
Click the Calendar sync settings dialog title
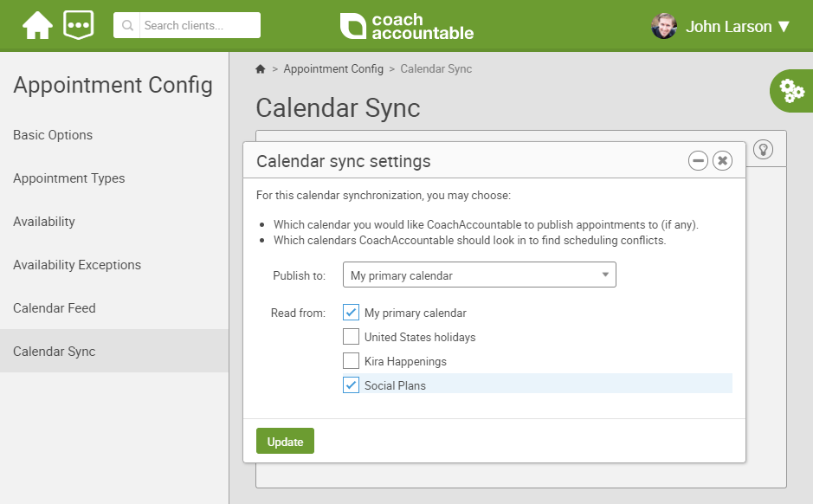tap(343, 161)
